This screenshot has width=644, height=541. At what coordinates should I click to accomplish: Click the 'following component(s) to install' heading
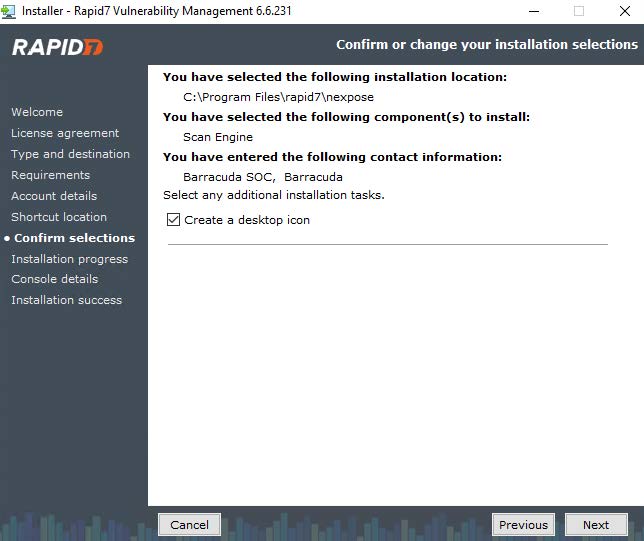pyautogui.click(x=346, y=117)
